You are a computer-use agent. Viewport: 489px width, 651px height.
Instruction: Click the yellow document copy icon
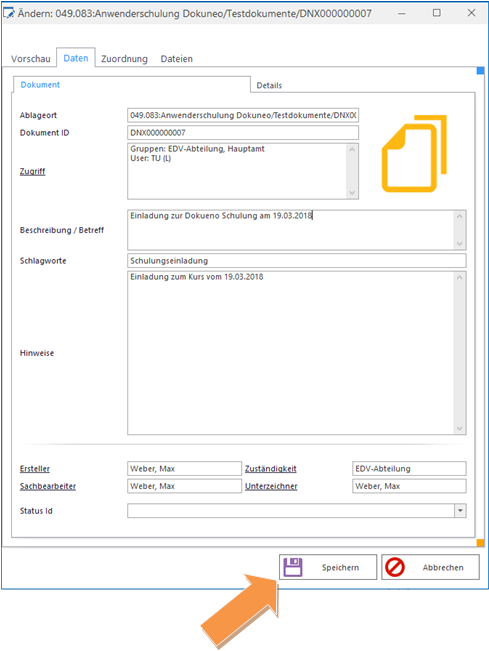pos(414,154)
